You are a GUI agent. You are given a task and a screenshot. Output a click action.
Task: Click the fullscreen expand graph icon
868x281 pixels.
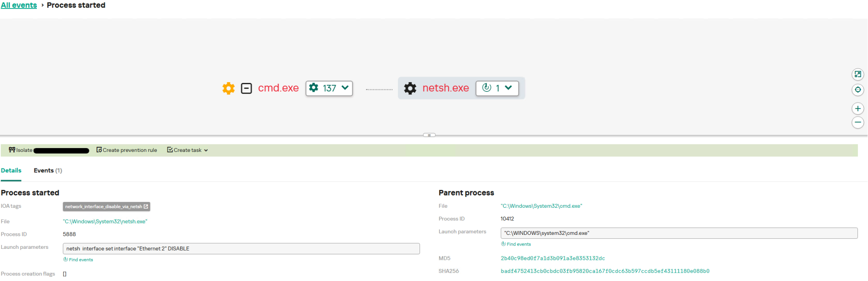pyautogui.click(x=857, y=74)
